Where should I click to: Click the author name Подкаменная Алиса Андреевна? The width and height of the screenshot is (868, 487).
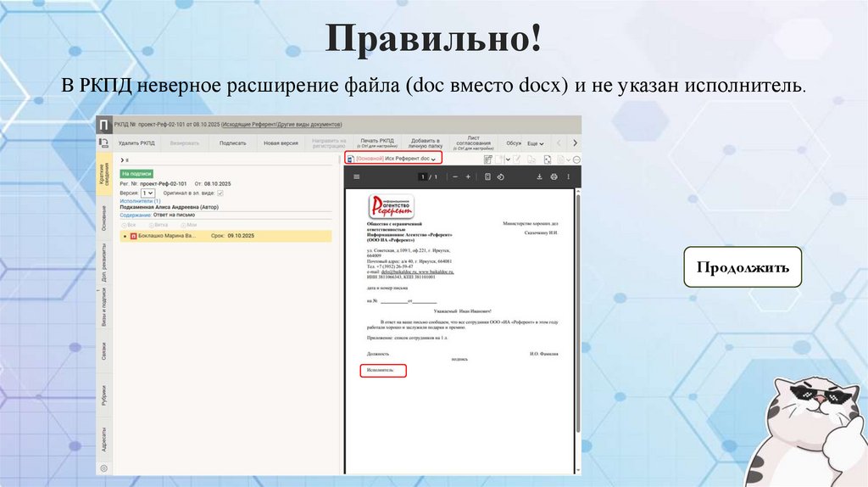click(x=159, y=207)
